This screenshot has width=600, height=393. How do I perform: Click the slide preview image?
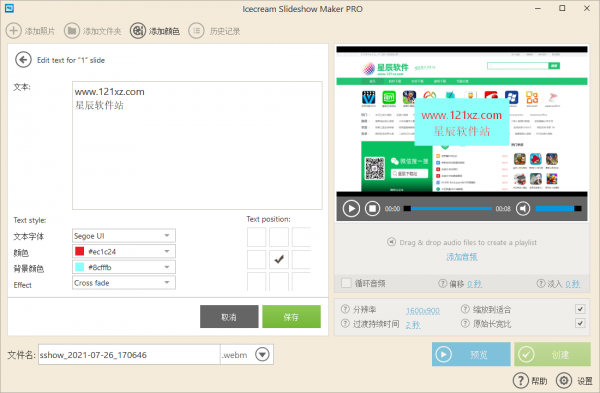click(462, 122)
